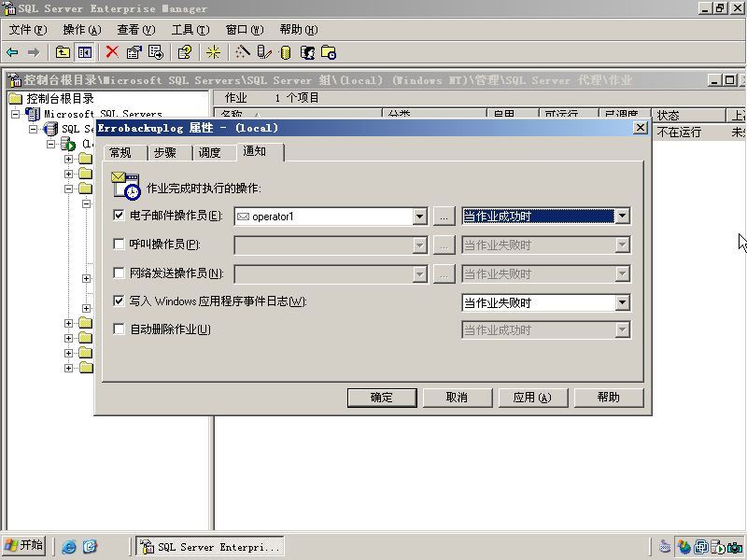Click the 应用(A) button
This screenshot has width=747, height=560.
click(x=532, y=398)
